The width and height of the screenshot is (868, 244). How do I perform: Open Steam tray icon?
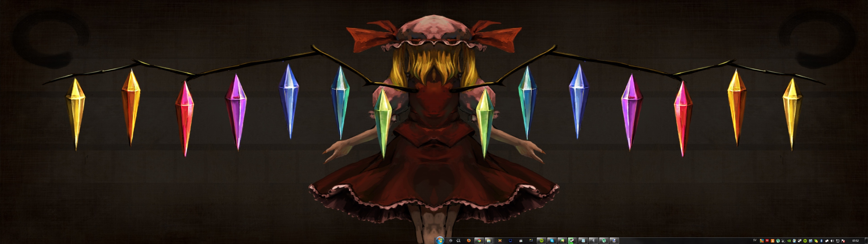800,241
